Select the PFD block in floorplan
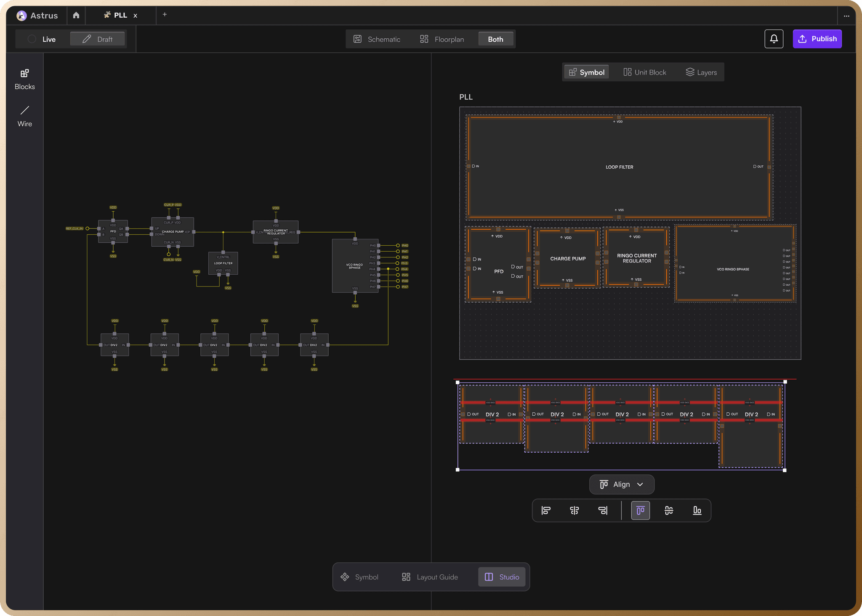The image size is (862, 616). coord(498,264)
